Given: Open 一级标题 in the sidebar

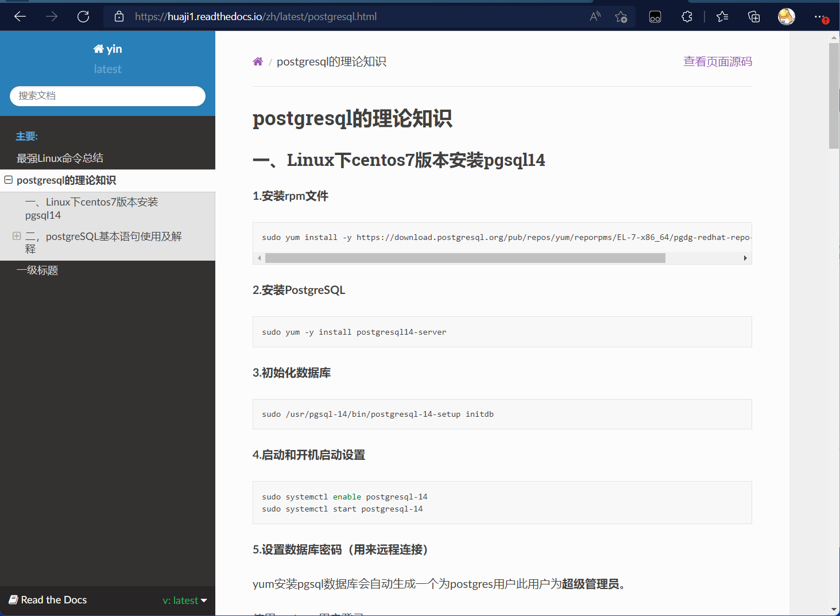Looking at the screenshot, I should point(37,270).
